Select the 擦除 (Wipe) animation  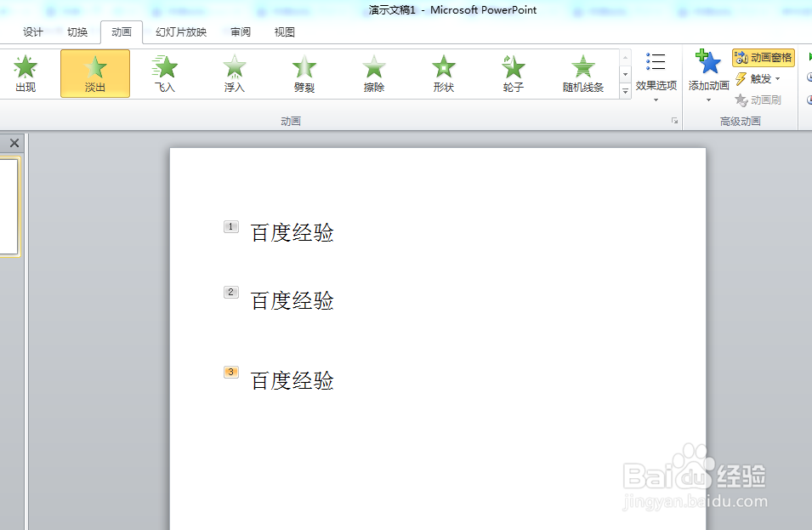[x=373, y=72]
